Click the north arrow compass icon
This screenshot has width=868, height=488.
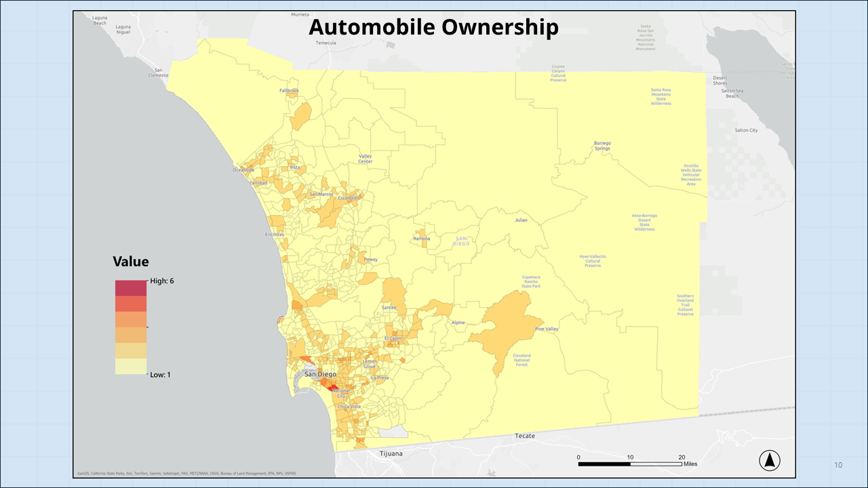coord(770,461)
